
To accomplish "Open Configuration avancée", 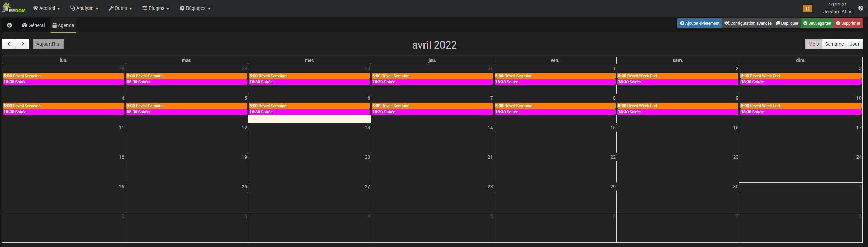I will pos(748,23).
